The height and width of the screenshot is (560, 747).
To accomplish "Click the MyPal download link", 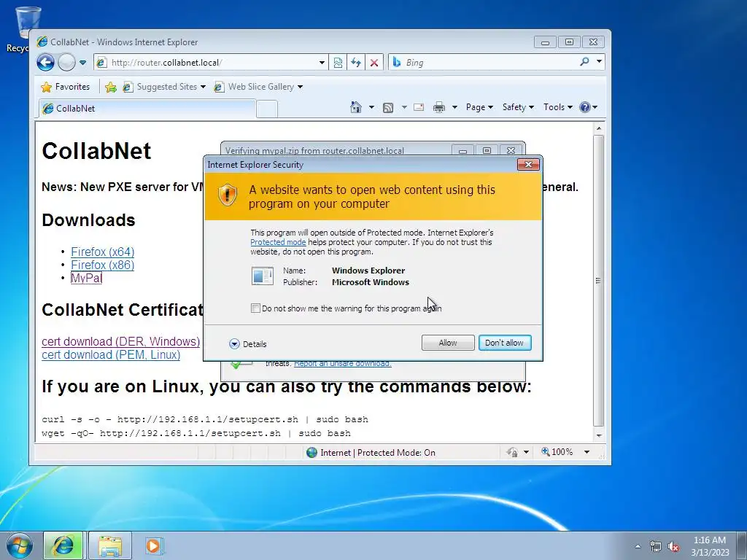I will click(x=86, y=278).
